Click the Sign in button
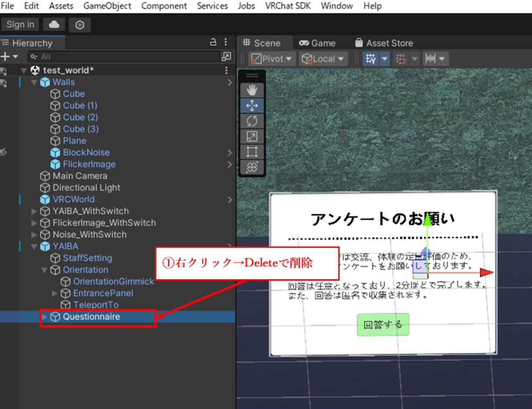 20,25
